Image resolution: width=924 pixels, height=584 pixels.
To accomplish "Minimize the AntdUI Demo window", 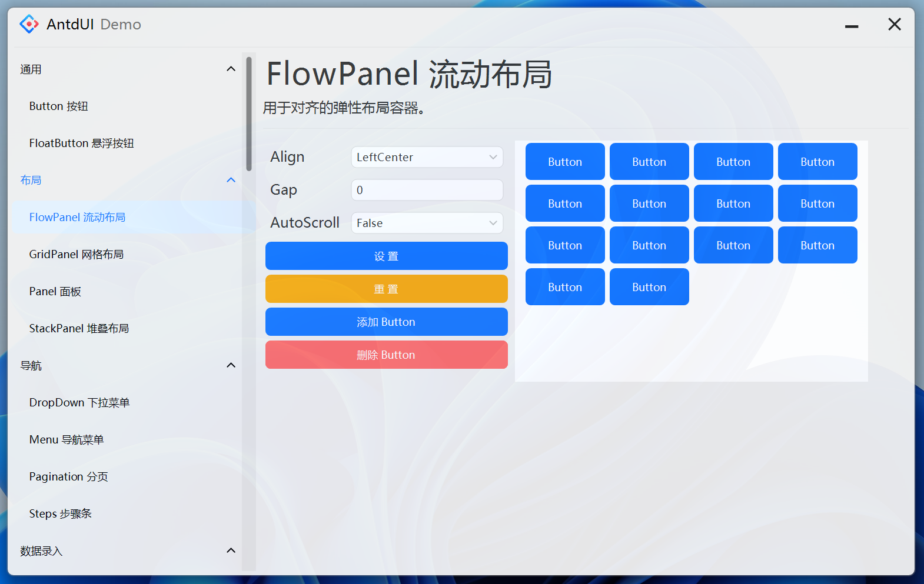I will [851, 25].
